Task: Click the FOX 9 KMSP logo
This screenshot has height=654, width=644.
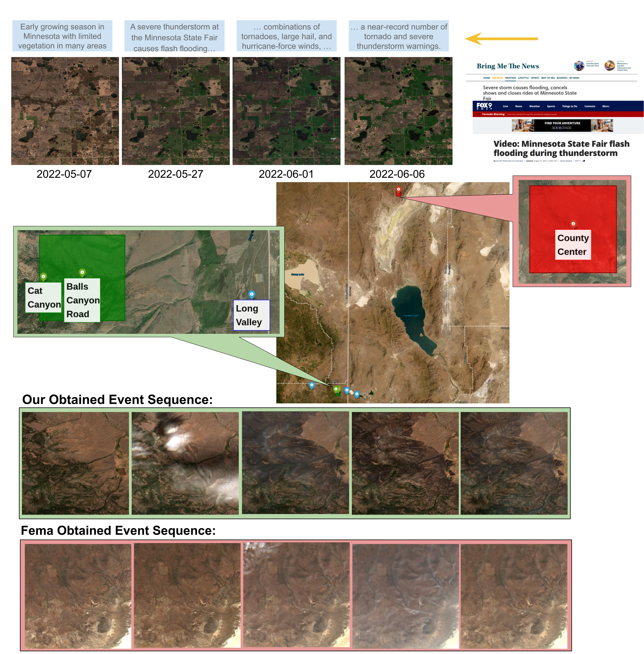Action: pos(484,106)
